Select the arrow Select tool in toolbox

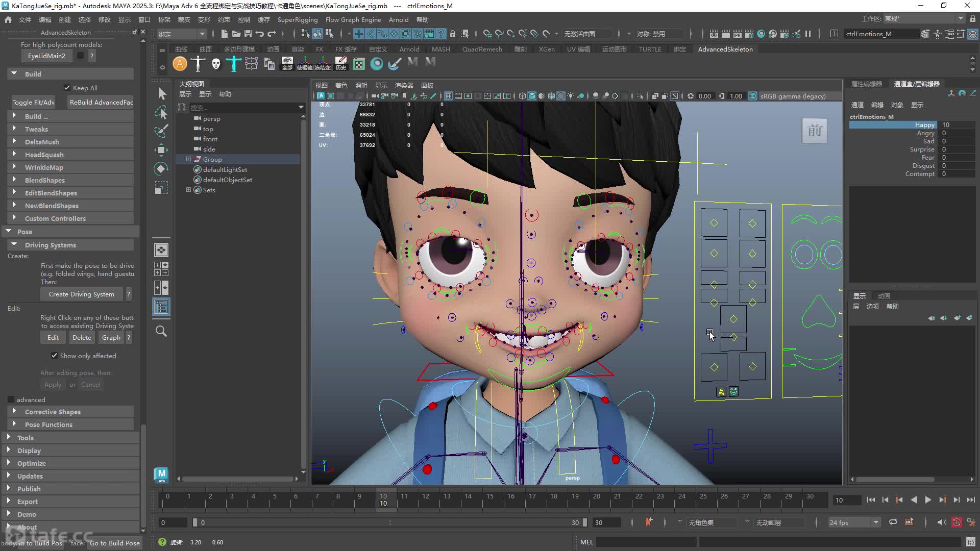tap(162, 93)
